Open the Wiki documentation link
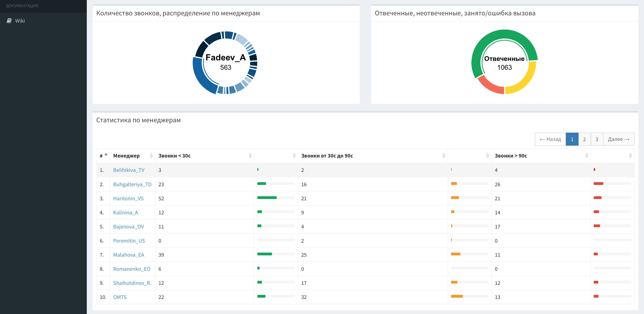This screenshot has width=644, height=314. pyautogui.click(x=20, y=21)
